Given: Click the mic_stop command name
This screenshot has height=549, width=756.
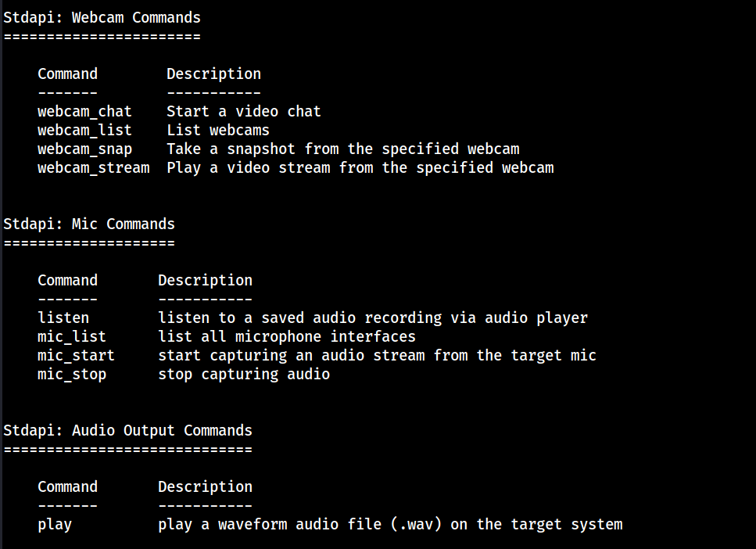Looking at the screenshot, I should coord(72,375).
